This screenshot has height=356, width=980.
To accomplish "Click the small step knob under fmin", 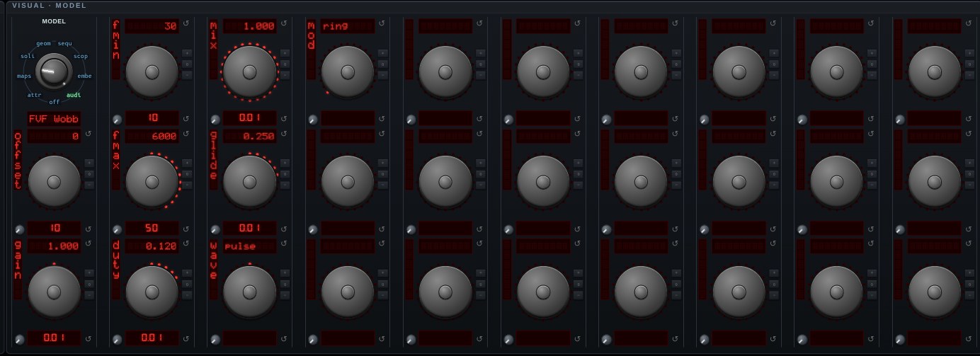I will pyautogui.click(x=117, y=120).
